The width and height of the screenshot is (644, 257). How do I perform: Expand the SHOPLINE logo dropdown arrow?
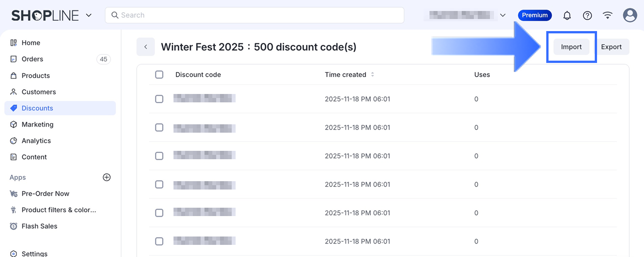point(89,16)
